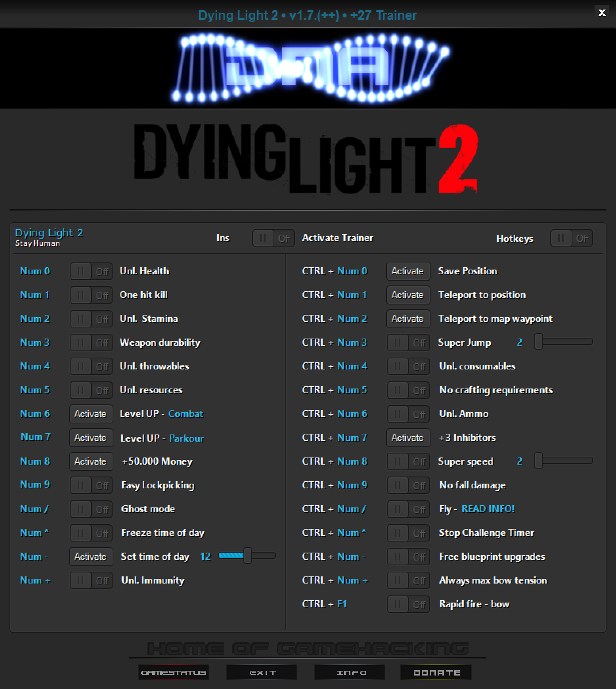
Task: Turn on No fall damage
Action: [408, 485]
